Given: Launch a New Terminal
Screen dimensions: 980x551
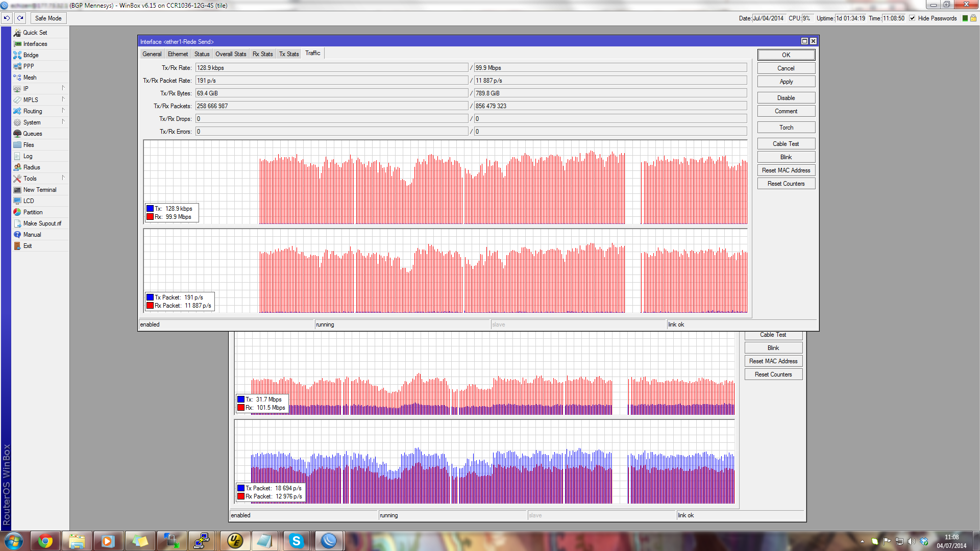Looking at the screenshot, I should 39,189.
